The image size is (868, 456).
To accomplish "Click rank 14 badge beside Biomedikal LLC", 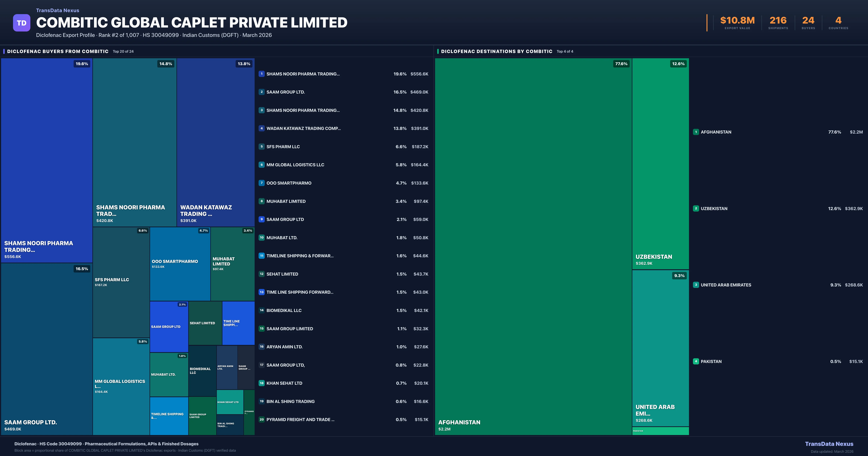I will [x=261, y=310].
